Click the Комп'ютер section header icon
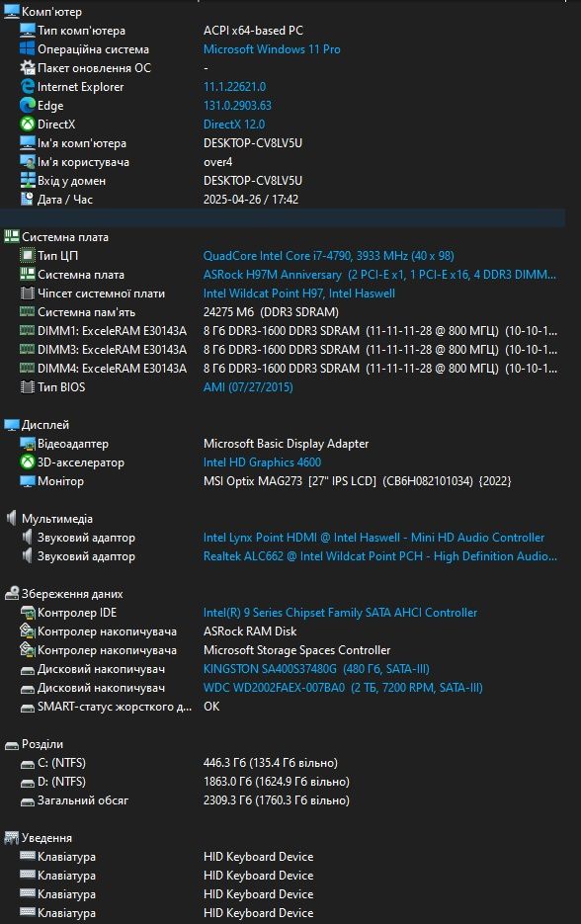 tap(11, 11)
